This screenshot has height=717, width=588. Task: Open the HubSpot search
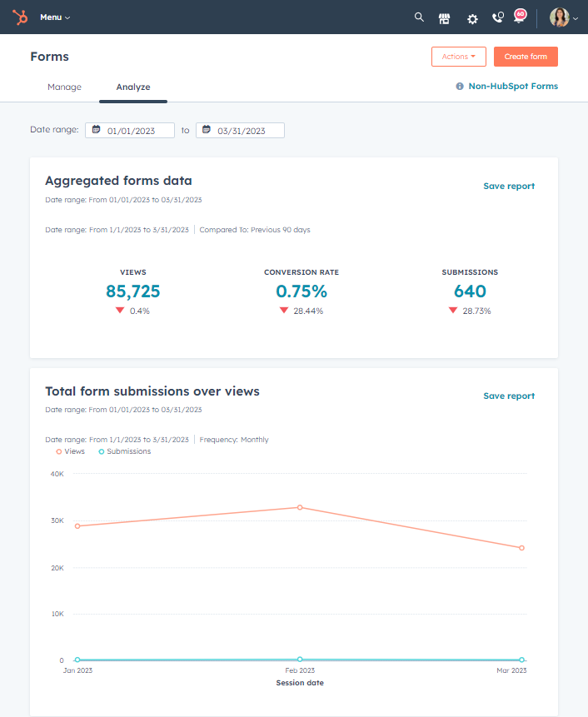click(x=419, y=17)
